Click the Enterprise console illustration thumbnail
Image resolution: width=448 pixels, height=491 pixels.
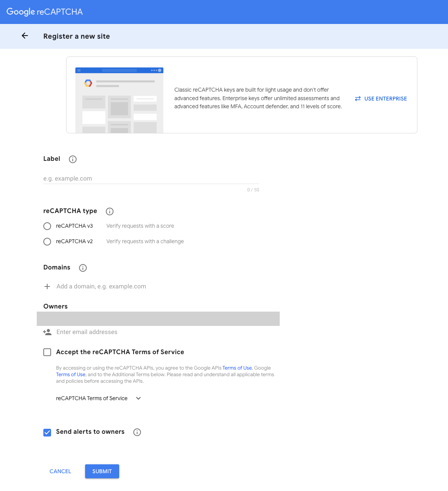[x=119, y=100]
